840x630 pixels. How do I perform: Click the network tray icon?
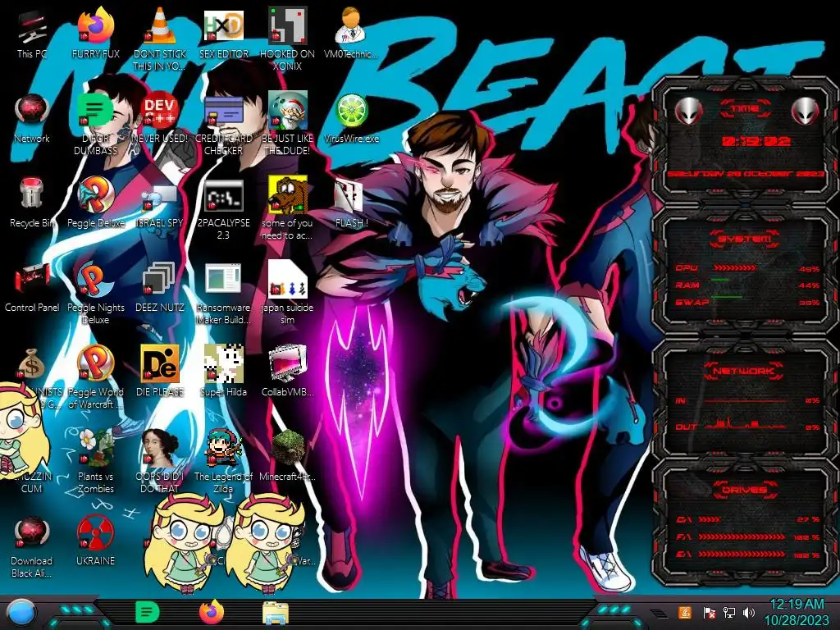click(729, 612)
